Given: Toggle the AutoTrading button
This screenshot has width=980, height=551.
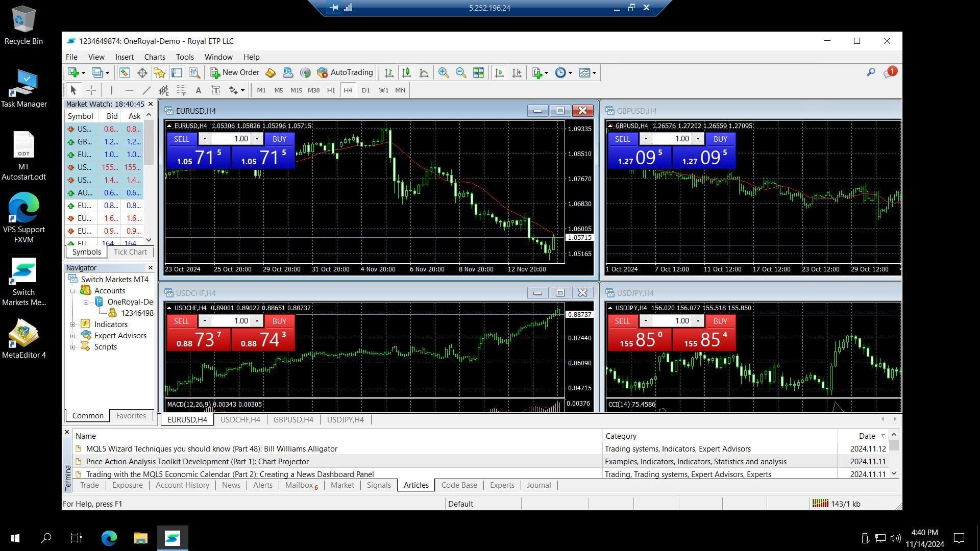Looking at the screenshot, I should (345, 72).
